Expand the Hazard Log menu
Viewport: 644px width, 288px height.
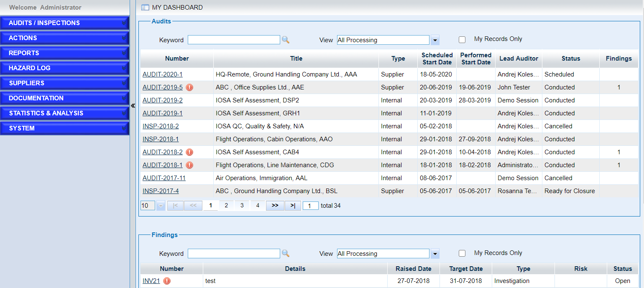pos(64,68)
